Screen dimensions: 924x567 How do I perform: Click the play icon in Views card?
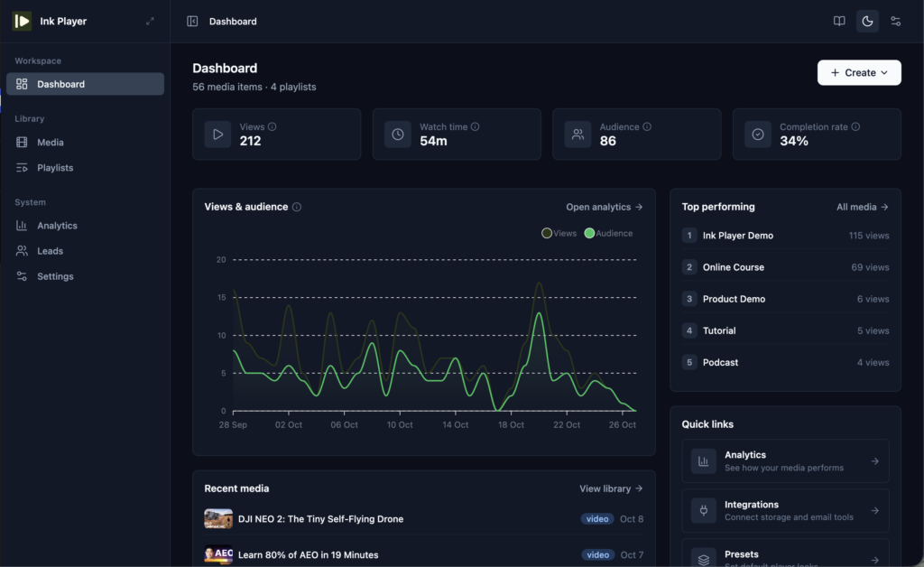(218, 135)
